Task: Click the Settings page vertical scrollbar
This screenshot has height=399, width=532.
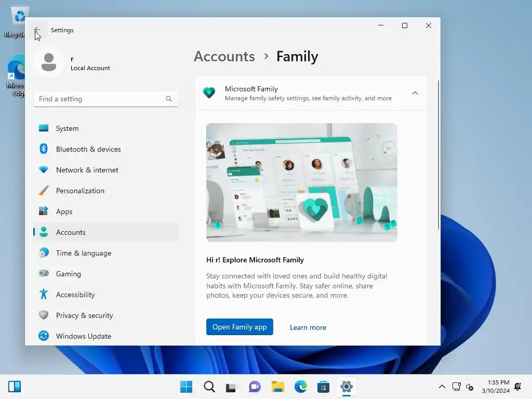Action: [x=438, y=155]
